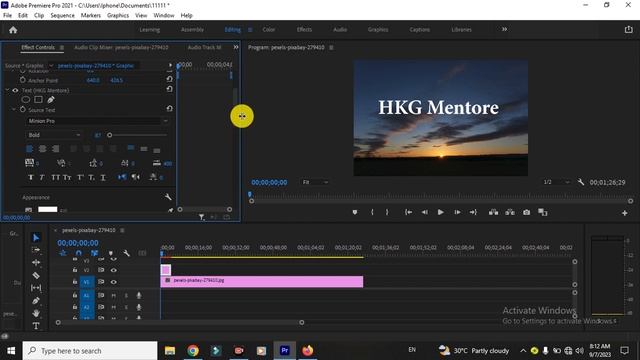
Task: Select the Selection tool arrow
Action: click(36, 238)
